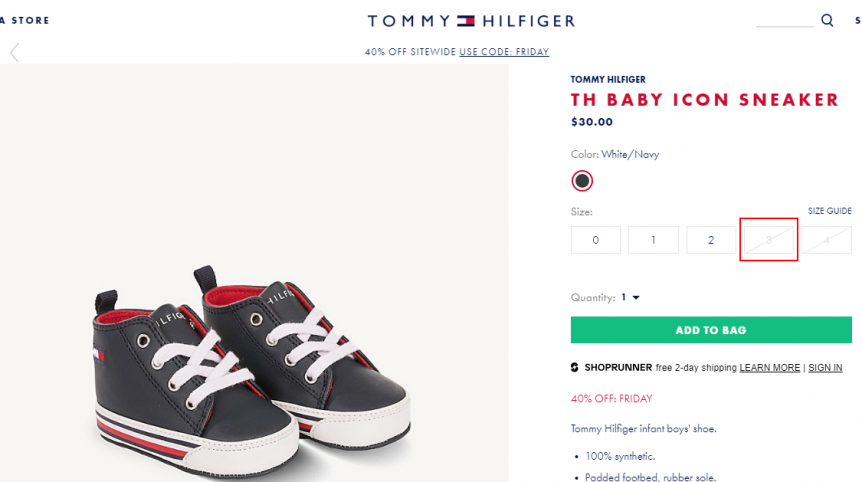Select size 0
The width and height of the screenshot is (862, 482).
[x=595, y=240]
